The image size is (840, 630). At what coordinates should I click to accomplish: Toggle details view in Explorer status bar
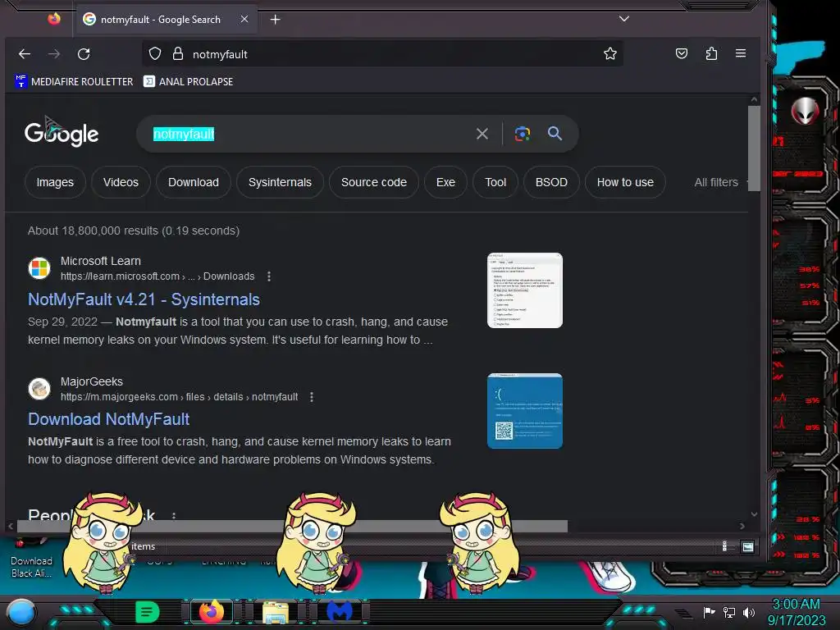724,546
